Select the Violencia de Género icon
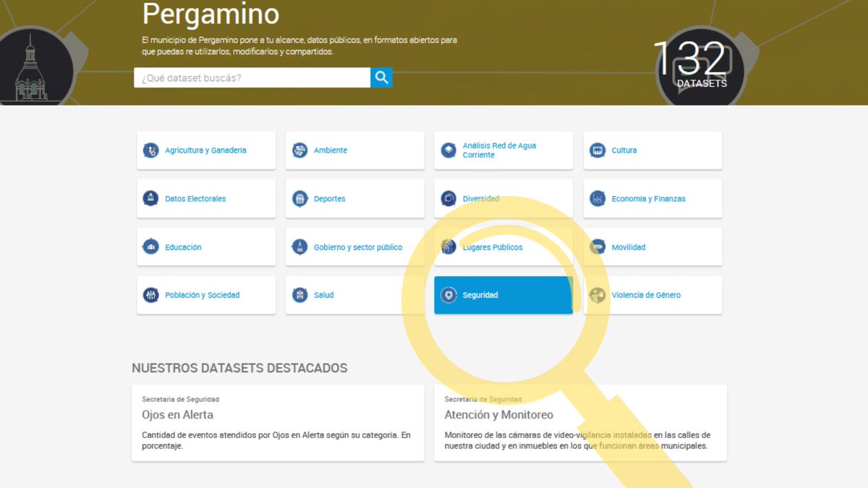This screenshot has height=488, width=868. click(x=597, y=294)
